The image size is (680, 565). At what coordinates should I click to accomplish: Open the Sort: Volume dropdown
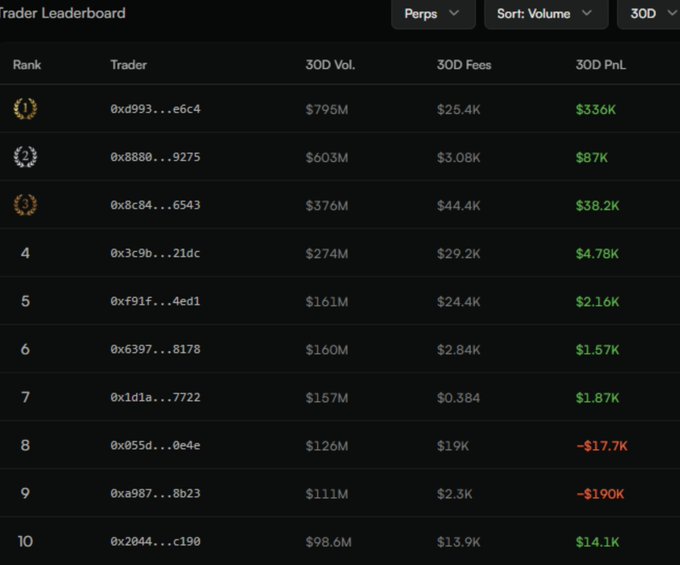point(546,14)
